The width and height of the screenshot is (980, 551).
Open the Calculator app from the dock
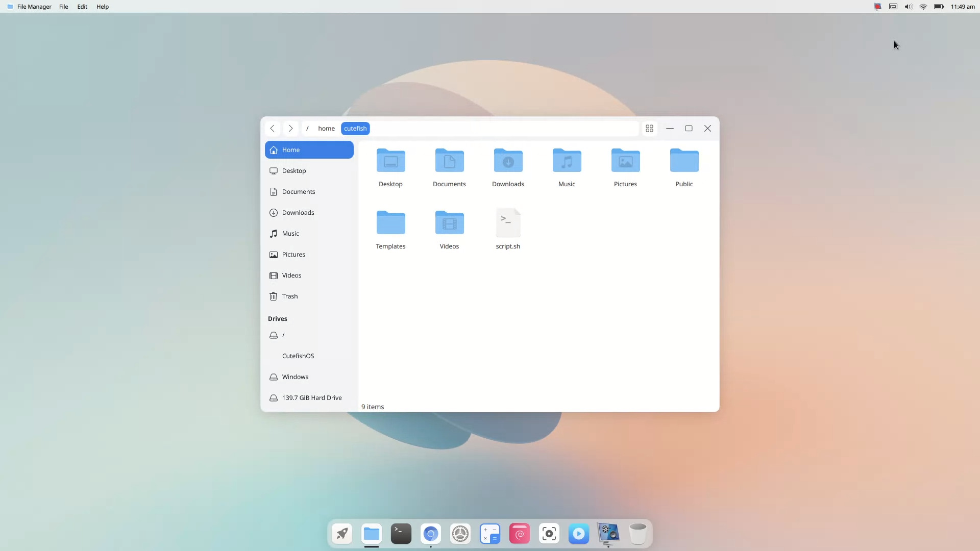click(x=490, y=534)
